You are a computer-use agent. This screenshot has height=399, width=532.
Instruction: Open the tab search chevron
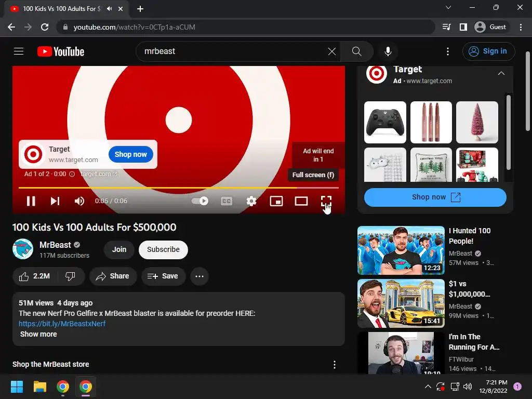(x=448, y=7)
